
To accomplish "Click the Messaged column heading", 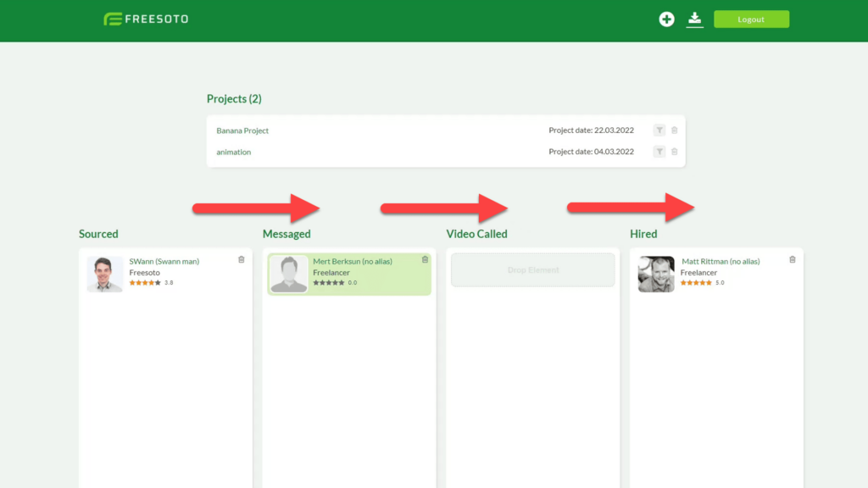I will pyautogui.click(x=287, y=234).
